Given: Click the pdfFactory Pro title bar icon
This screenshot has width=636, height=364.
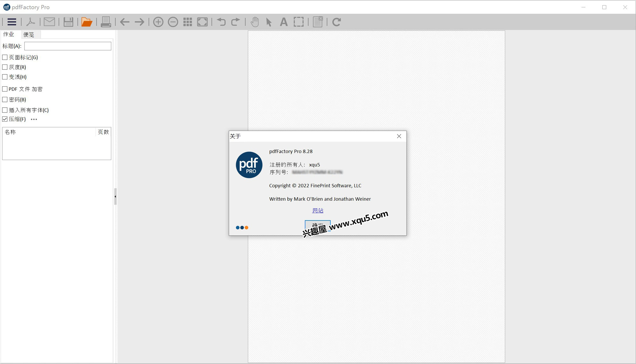Looking at the screenshot, I should click(6, 7).
